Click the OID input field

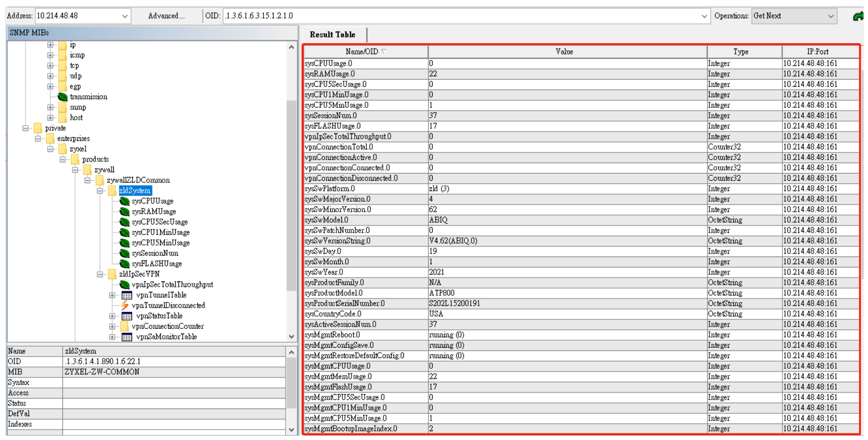tap(459, 16)
